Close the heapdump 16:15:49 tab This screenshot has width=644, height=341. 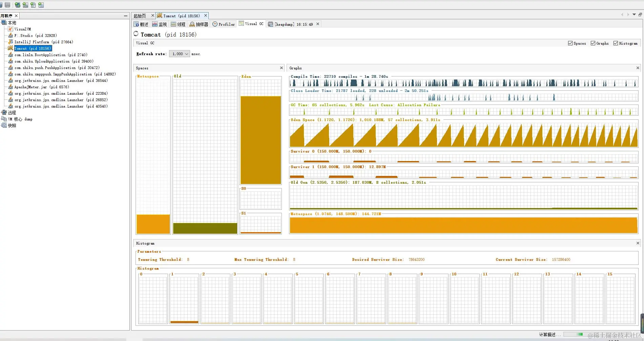pyautogui.click(x=318, y=24)
